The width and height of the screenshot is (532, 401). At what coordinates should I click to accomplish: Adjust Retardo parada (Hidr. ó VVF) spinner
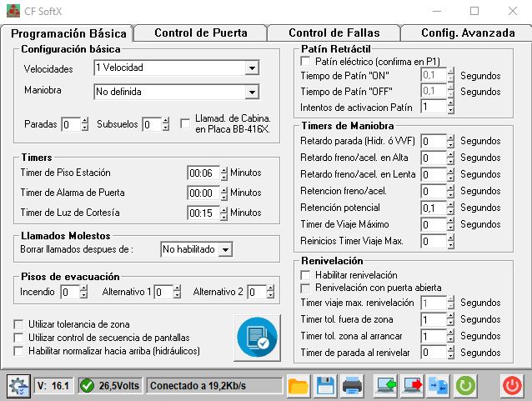coord(450,141)
